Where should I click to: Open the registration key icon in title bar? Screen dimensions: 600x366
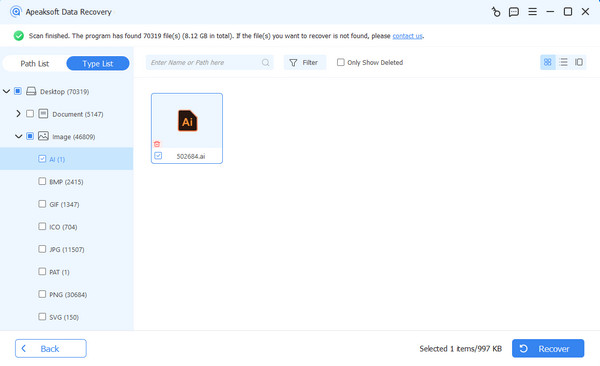[x=496, y=12]
